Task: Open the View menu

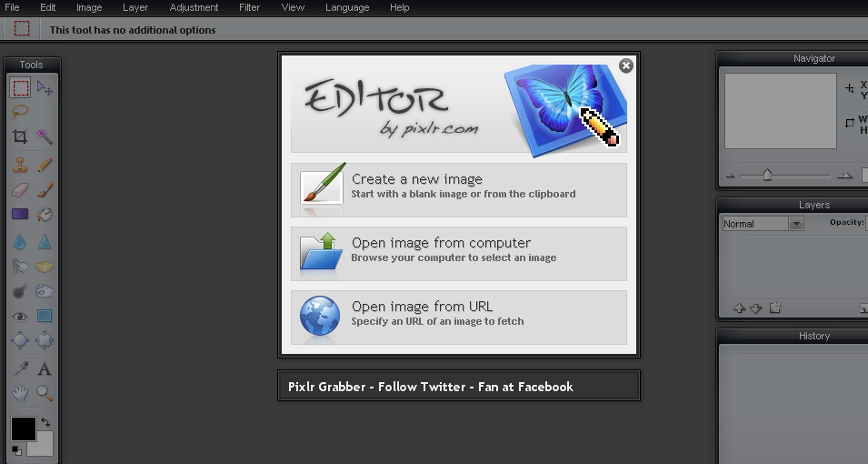Action: pyautogui.click(x=293, y=8)
